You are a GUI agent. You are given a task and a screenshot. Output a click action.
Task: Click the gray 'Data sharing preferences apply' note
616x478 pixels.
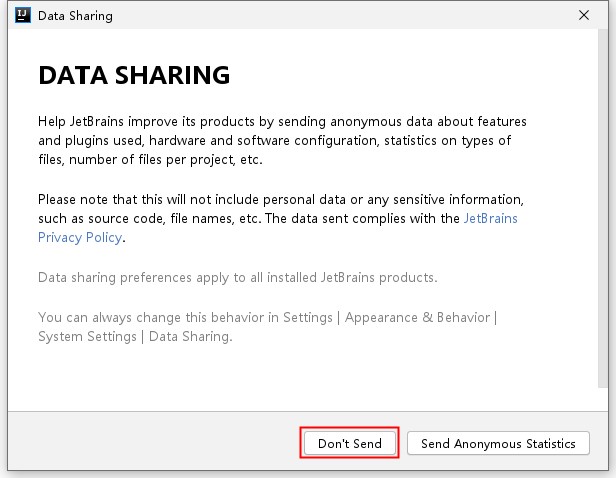(238, 278)
